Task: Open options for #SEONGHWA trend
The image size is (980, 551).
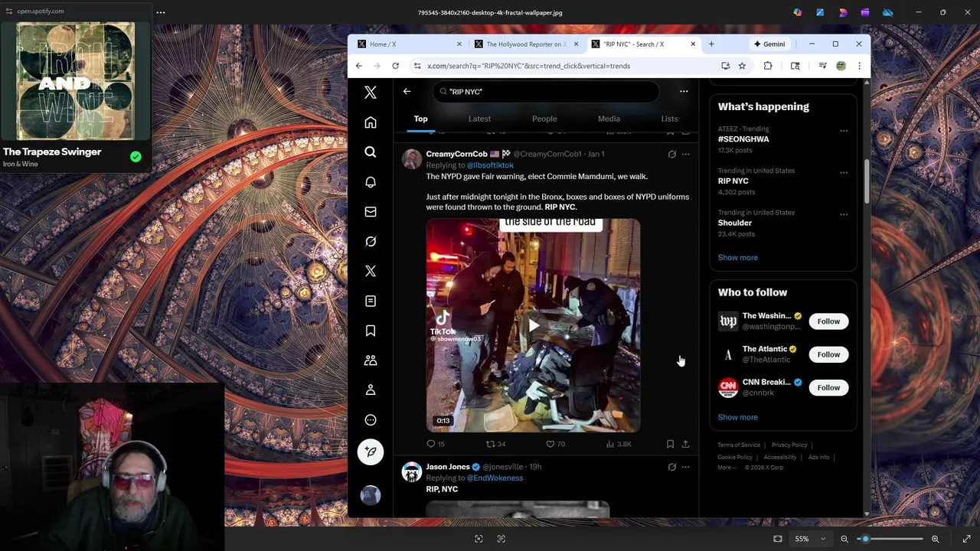Action: coord(844,131)
